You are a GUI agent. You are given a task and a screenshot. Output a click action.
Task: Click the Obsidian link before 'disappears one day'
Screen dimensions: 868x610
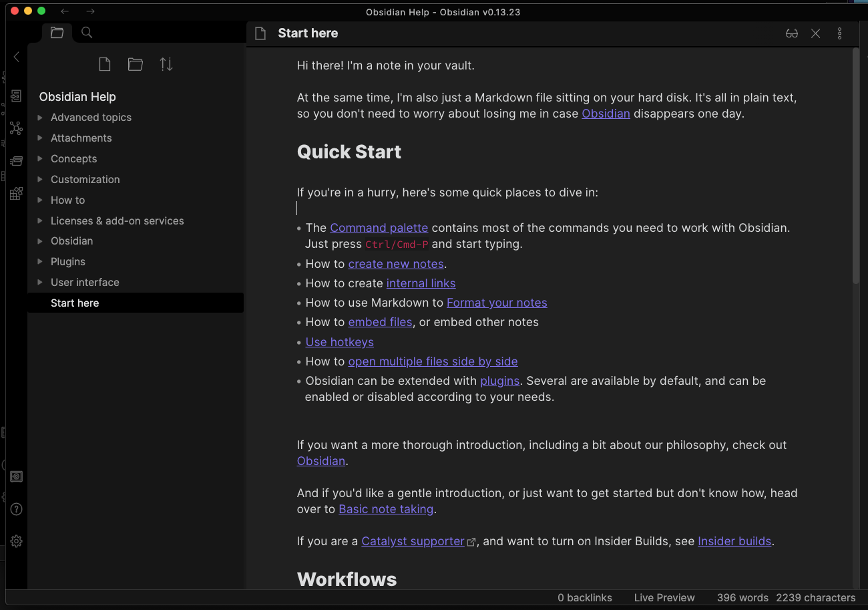pos(606,114)
